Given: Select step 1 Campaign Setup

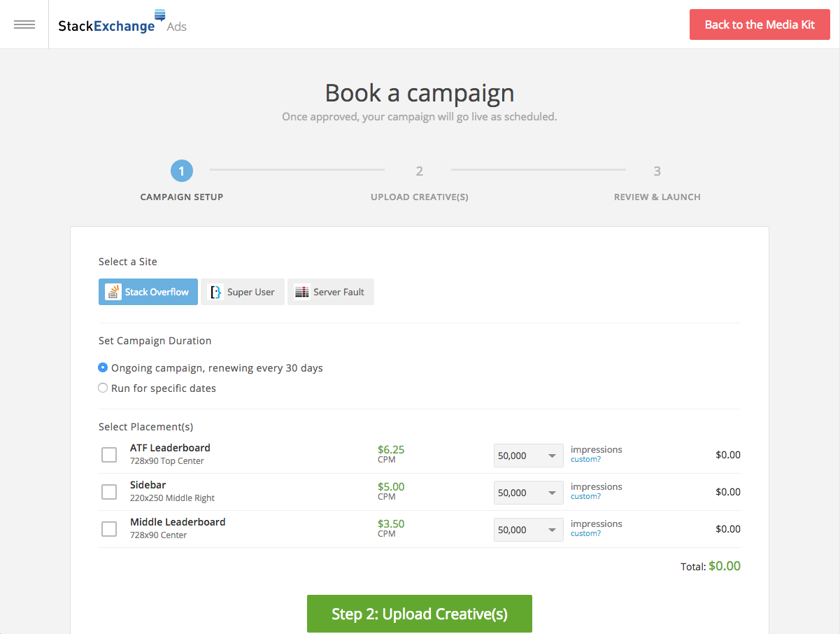Looking at the screenshot, I should pyautogui.click(x=182, y=182).
